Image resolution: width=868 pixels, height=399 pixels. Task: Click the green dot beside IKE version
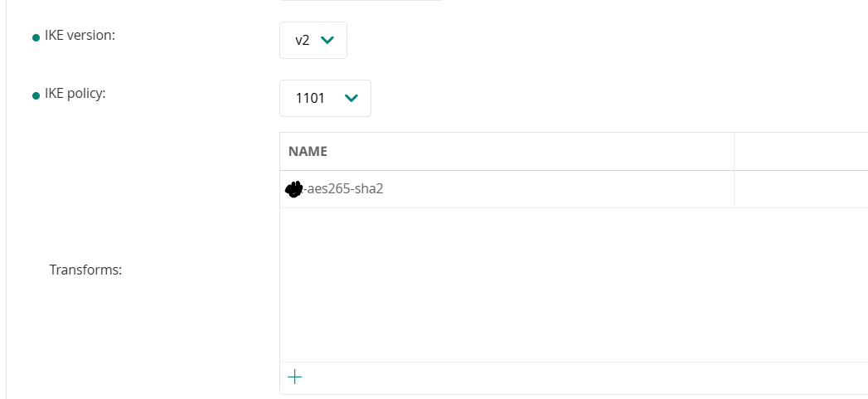point(36,38)
